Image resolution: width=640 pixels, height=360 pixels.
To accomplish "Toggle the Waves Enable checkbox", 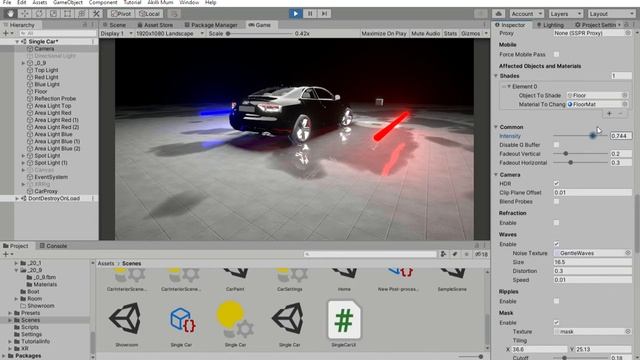I will tap(556, 244).
